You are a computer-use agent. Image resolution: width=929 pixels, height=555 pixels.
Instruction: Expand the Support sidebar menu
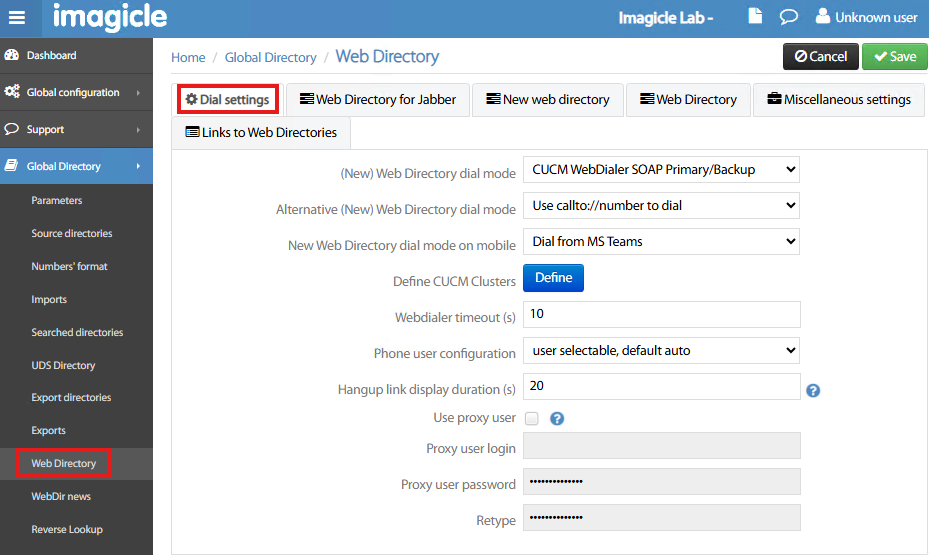coord(46,129)
